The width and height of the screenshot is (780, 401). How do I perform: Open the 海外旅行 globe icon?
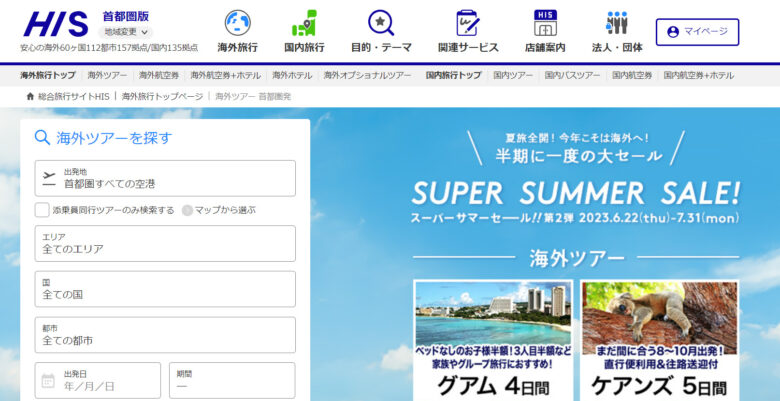point(237,23)
